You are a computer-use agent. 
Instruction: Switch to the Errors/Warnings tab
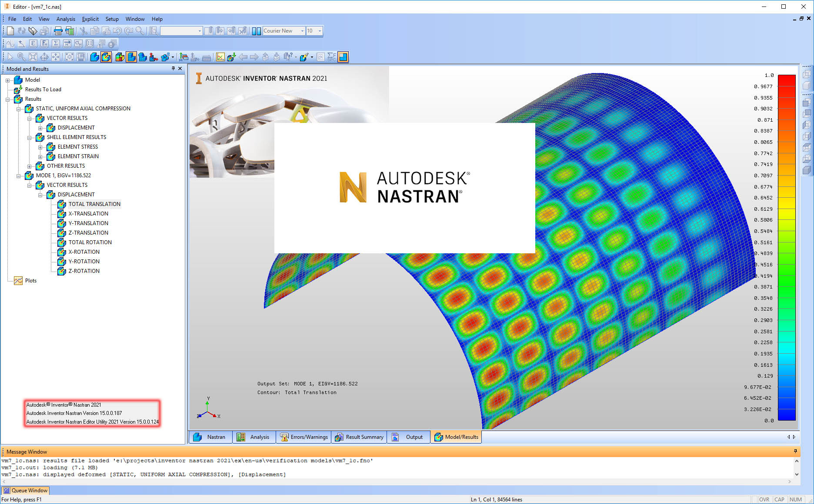point(304,437)
